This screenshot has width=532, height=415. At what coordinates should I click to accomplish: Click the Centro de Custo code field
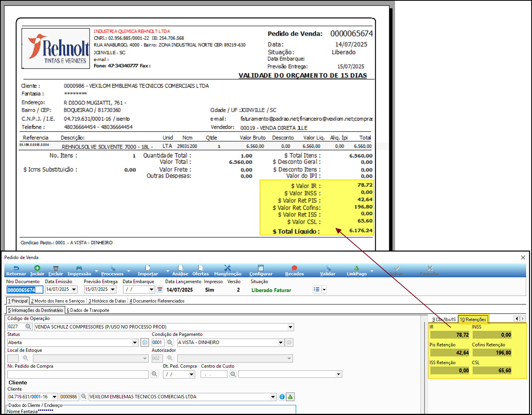(x=214, y=374)
